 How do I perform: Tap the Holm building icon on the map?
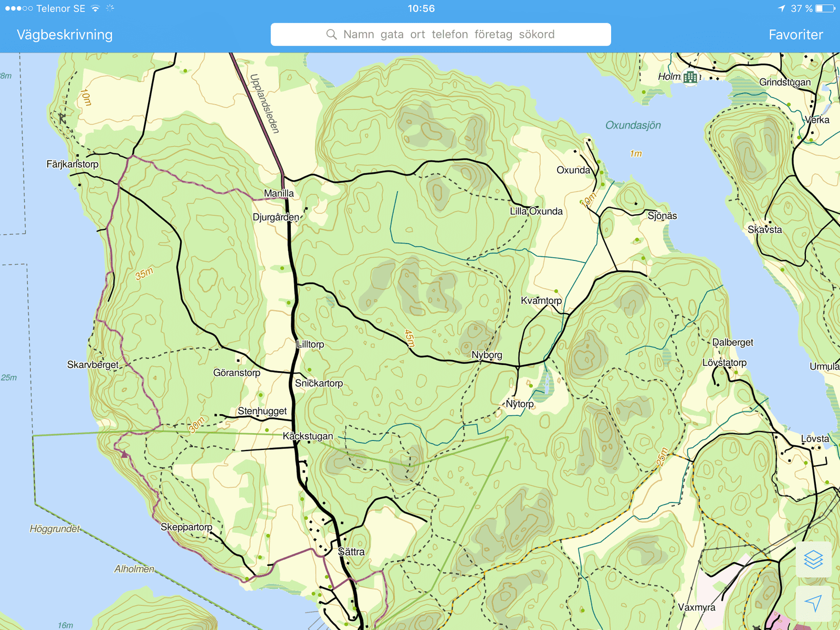[690, 77]
